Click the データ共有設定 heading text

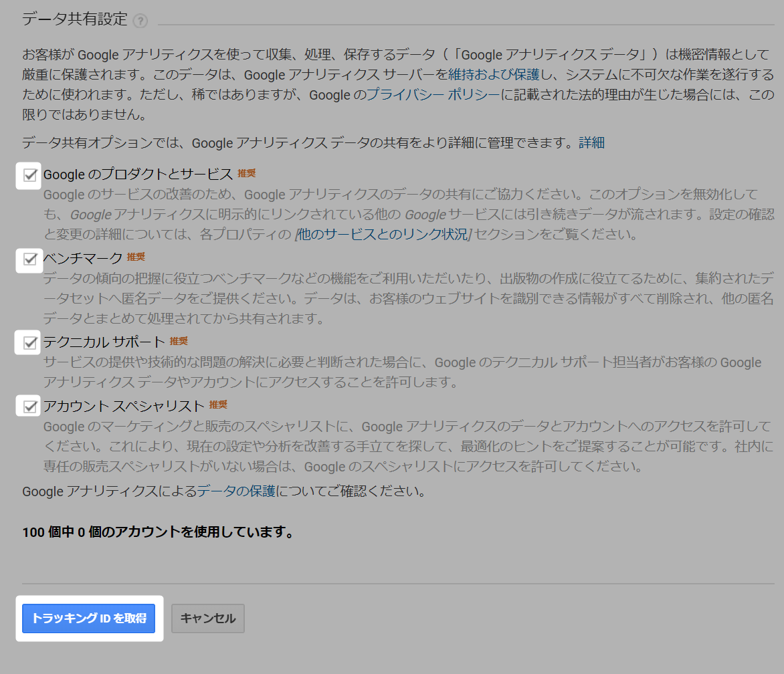coord(75,19)
